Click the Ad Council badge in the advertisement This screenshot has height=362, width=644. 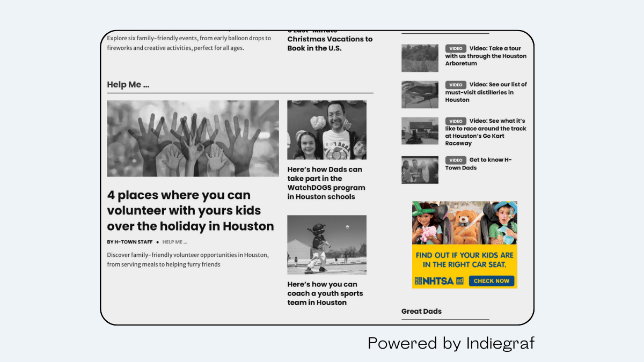coord(459,280)
